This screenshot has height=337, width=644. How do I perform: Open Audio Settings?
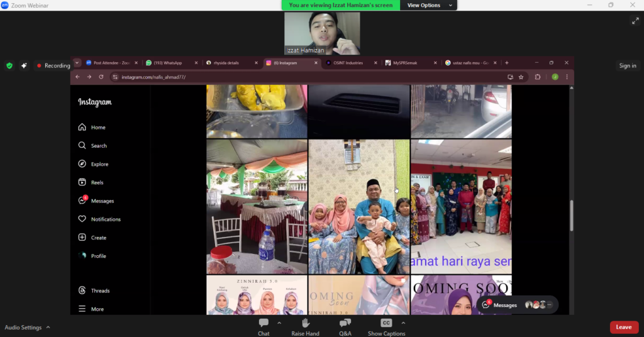tap(23, 327)
